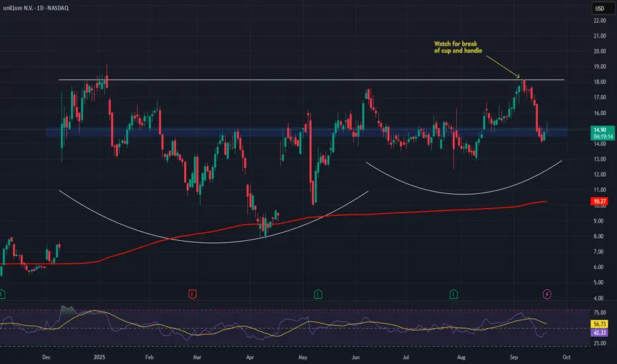Select the blue horizontal support zone rectangle
Image resolution: width=617 pixels, height=364 pixels.
point(307,132)
